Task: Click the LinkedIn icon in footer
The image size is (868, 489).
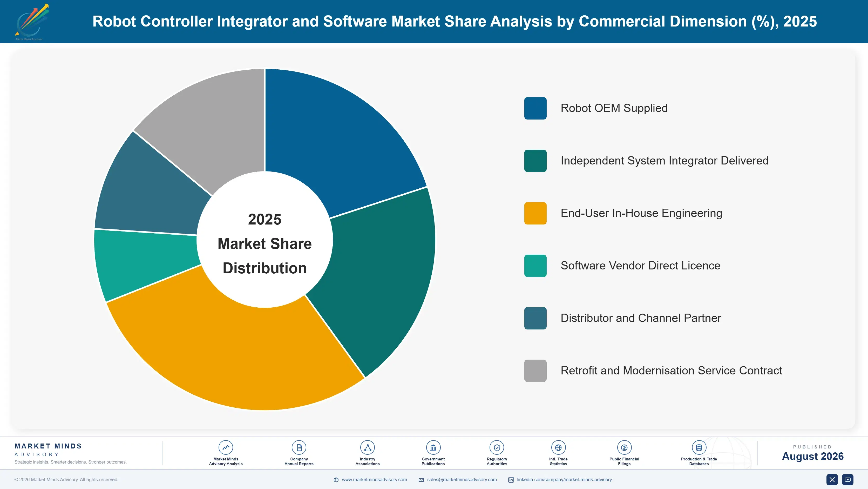Action: (x=511, y=480)
